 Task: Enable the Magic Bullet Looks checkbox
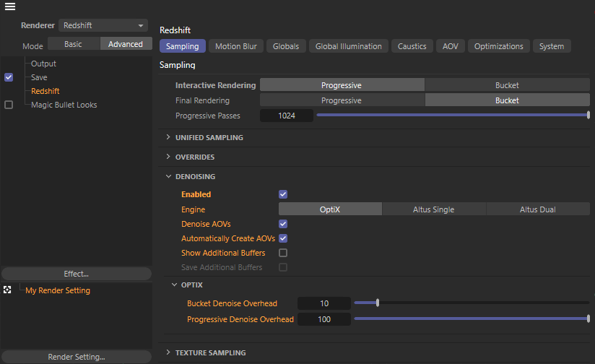coord(9,105)
